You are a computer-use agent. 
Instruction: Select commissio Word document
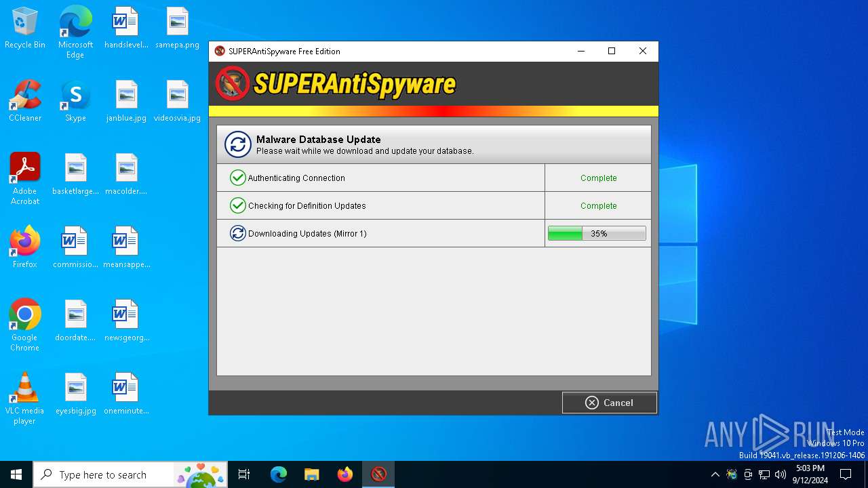75,247
